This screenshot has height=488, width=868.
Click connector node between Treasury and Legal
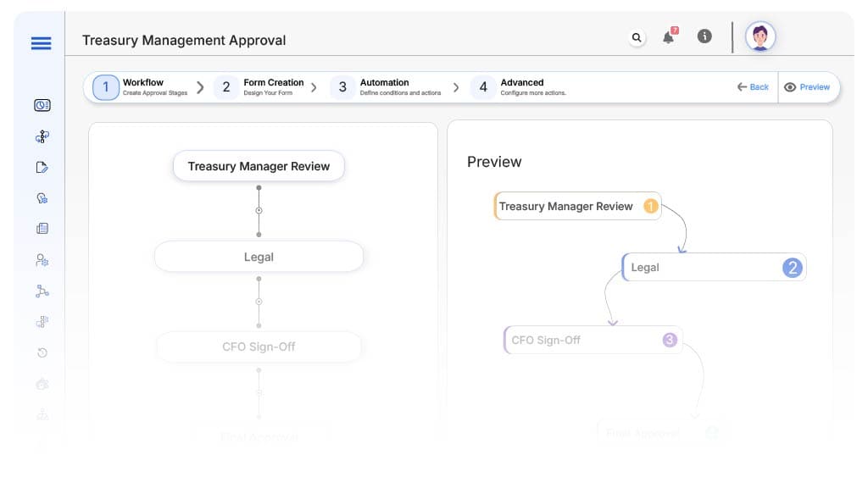(259, 210)
